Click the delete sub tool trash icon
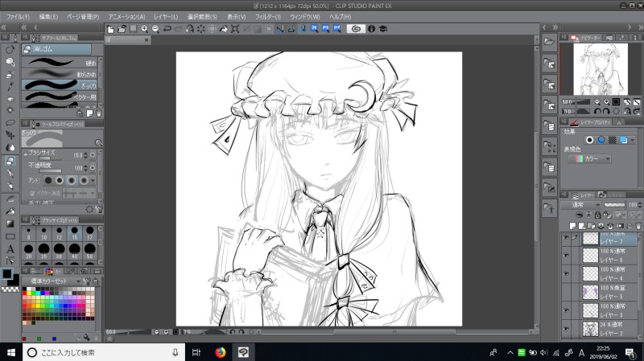This screenshot has height=361, width=644. [x=98, y=113]
